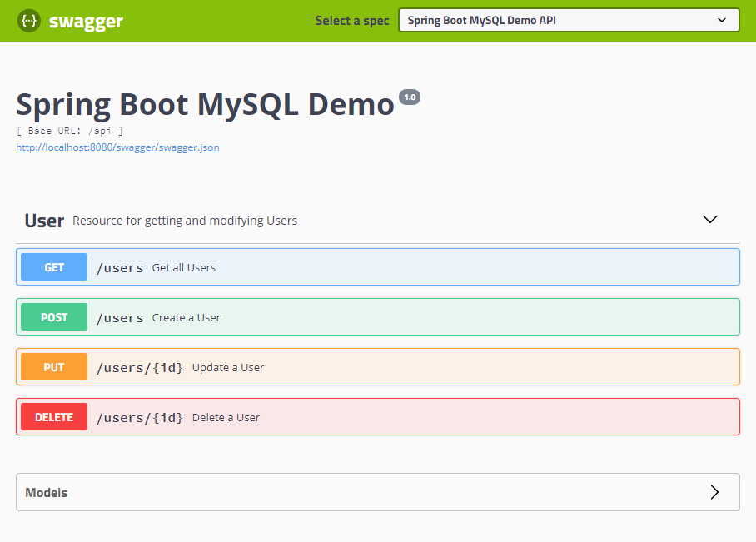This screenshot has width=756, height=542.
Task: Click the chevron on the Models section
Action: coord(714,492)
